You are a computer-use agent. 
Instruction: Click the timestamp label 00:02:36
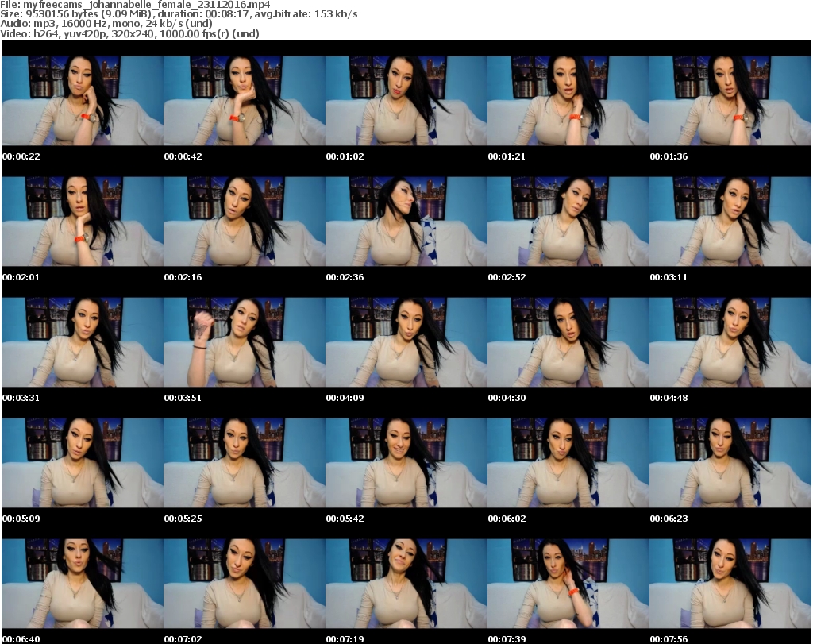point(345,277)
